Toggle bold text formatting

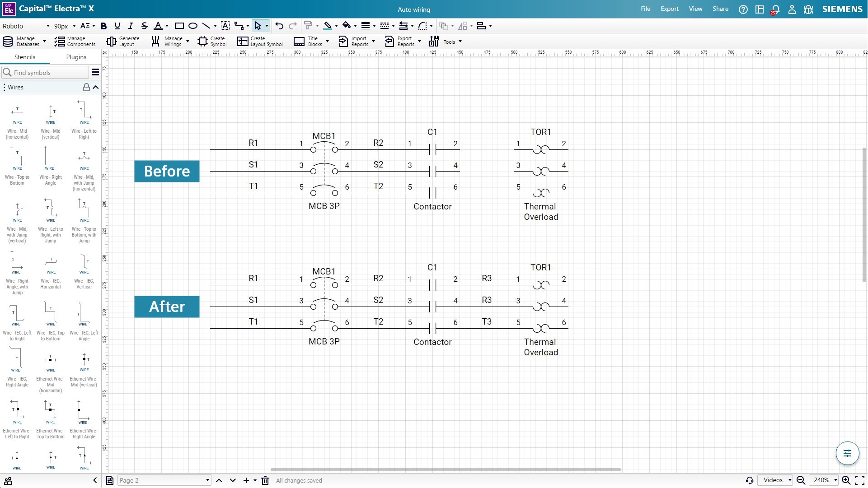click(x=103, y=26)
